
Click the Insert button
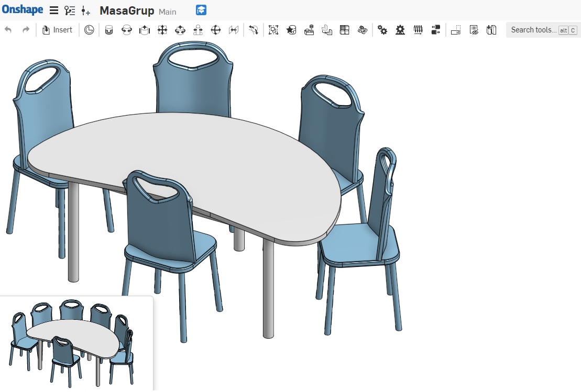pos(57,30)
